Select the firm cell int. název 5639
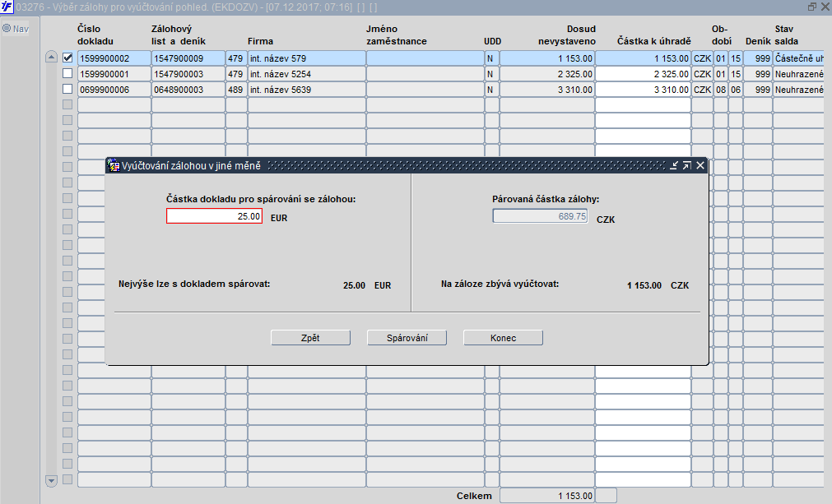The height and width of the screenshot is (504, 832). tap(307, 90)
